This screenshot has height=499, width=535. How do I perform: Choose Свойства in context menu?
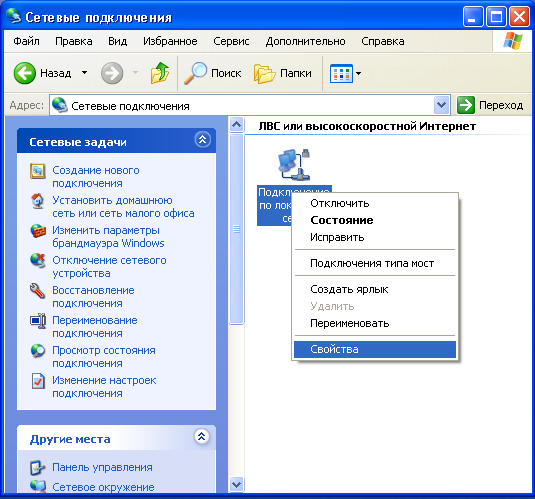pos(375,350)
